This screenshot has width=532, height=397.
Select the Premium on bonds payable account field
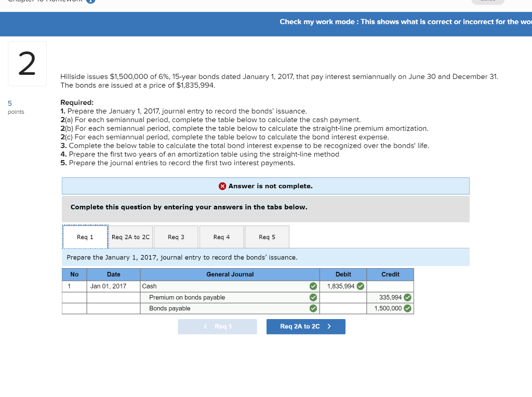pos(230,298)
